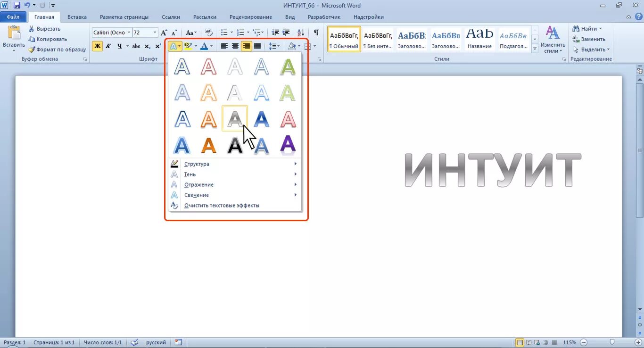Clear formatting with the eraser icon
The height and width of the screenshot is (348, 644).
(209, 33)
